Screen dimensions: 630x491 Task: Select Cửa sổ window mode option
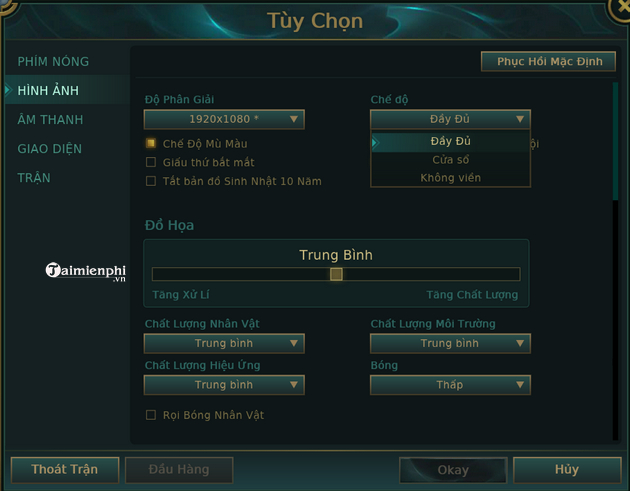point(450,160)
